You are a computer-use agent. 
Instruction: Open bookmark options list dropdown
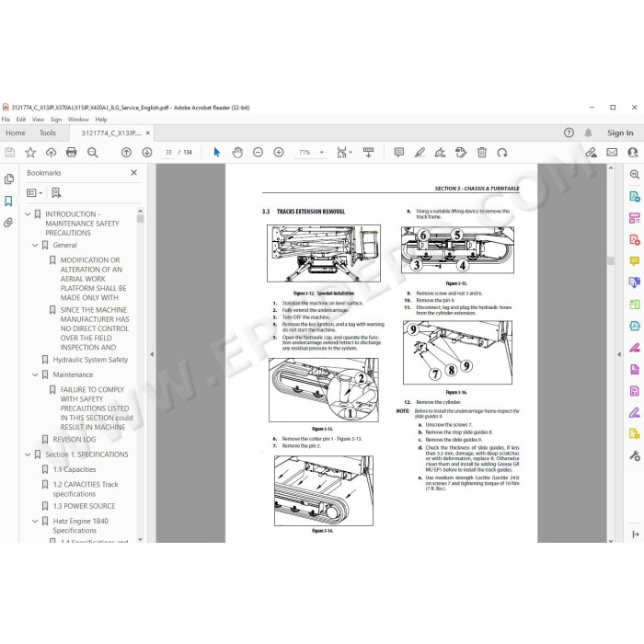click(x=35, y=193)
